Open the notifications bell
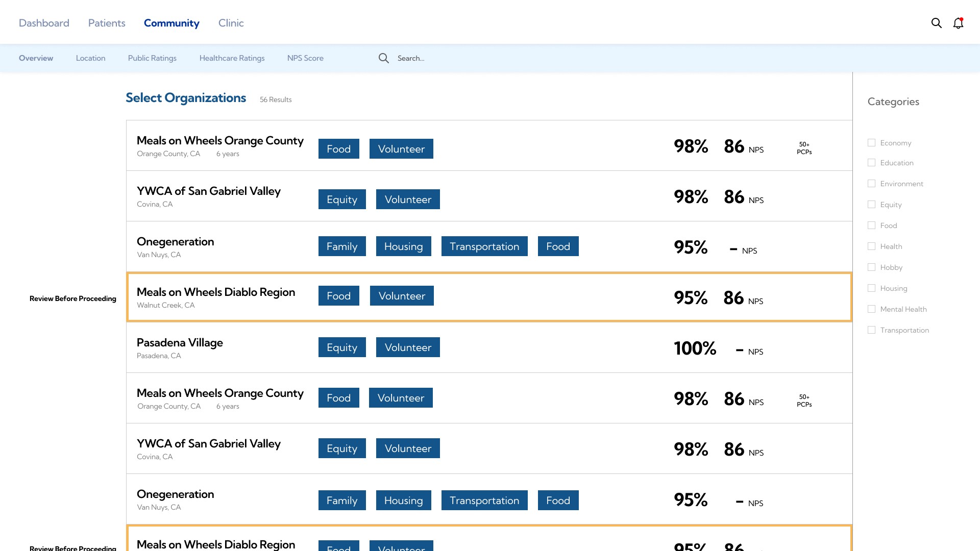This screenshot has height=551, width=980. pos(958,23)
